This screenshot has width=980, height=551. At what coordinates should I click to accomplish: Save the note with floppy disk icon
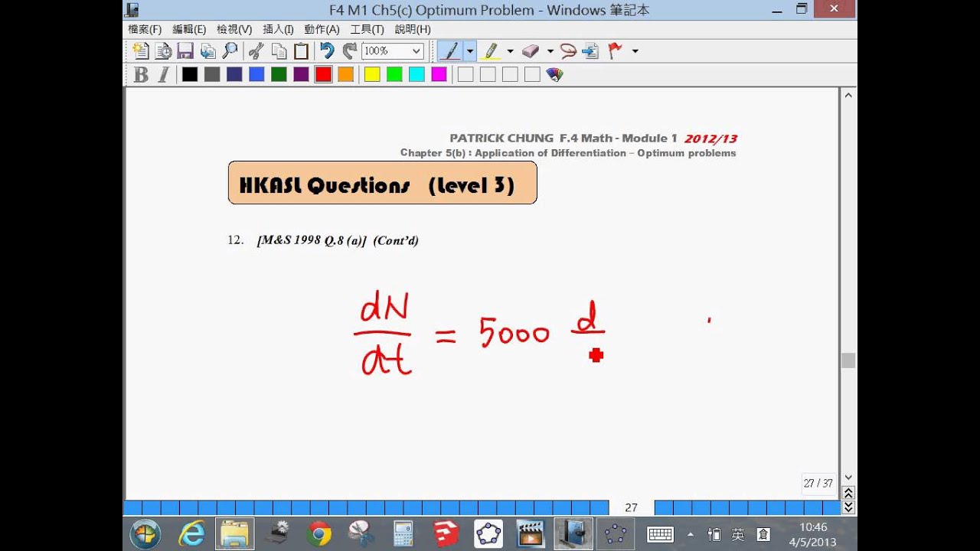[185, 51]
